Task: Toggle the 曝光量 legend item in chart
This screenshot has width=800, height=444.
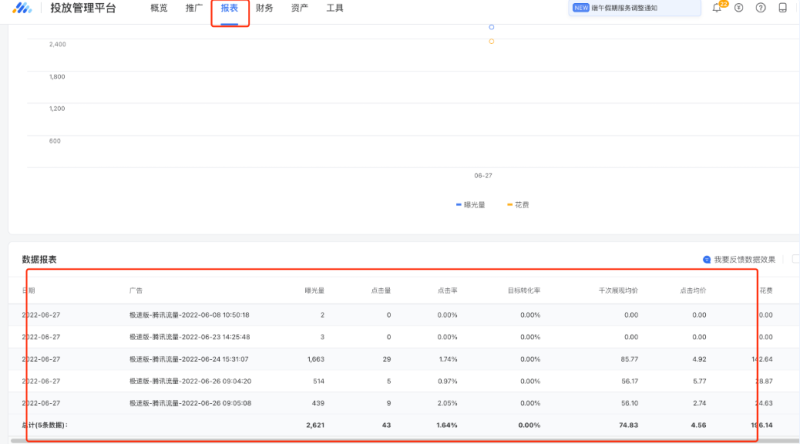Action: pos(470,205)
